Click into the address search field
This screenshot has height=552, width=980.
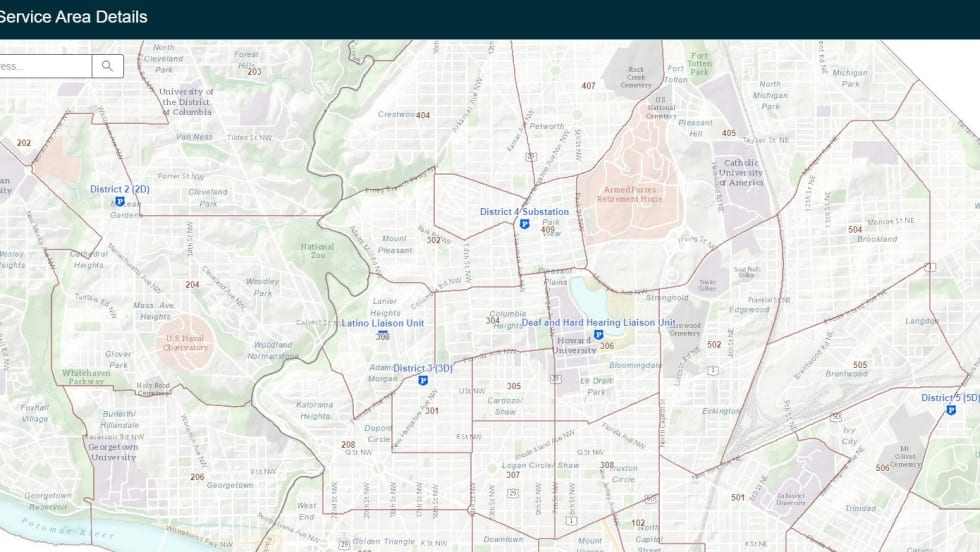tap(45, 67)
